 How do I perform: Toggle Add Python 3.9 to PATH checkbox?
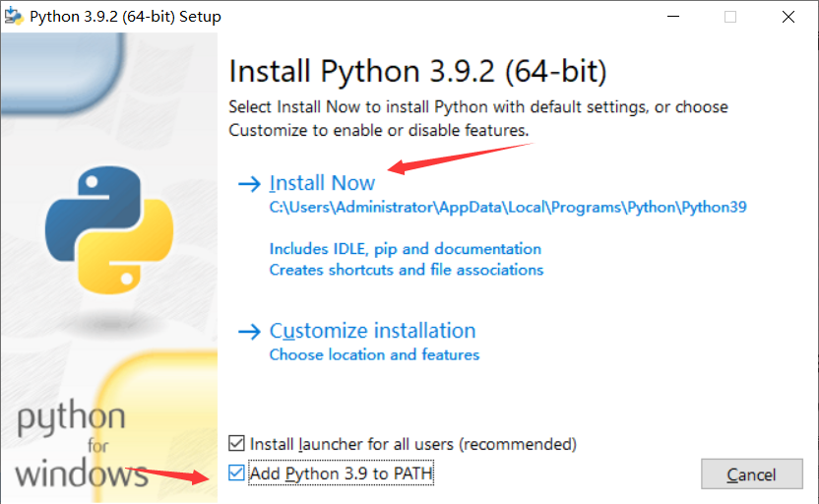[x=236, y=472]
